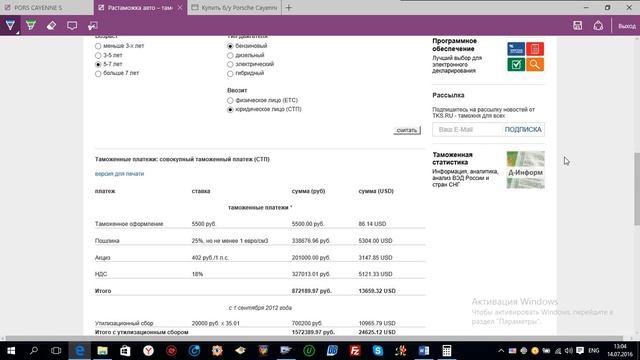Click the ПОДПИСКА subscribe button
Image resolution: width=640 pixels, height=360 pixels.
point(523,129)
